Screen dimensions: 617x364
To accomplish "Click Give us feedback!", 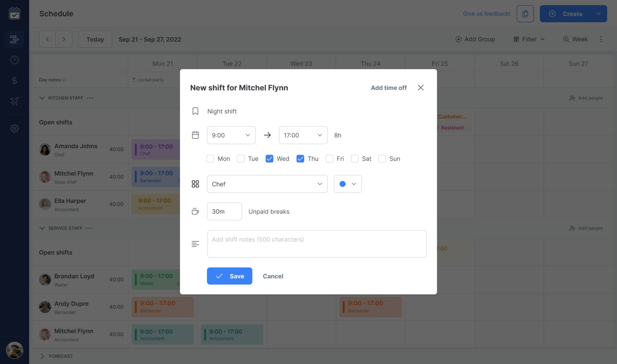I will (x=486, y=14).
